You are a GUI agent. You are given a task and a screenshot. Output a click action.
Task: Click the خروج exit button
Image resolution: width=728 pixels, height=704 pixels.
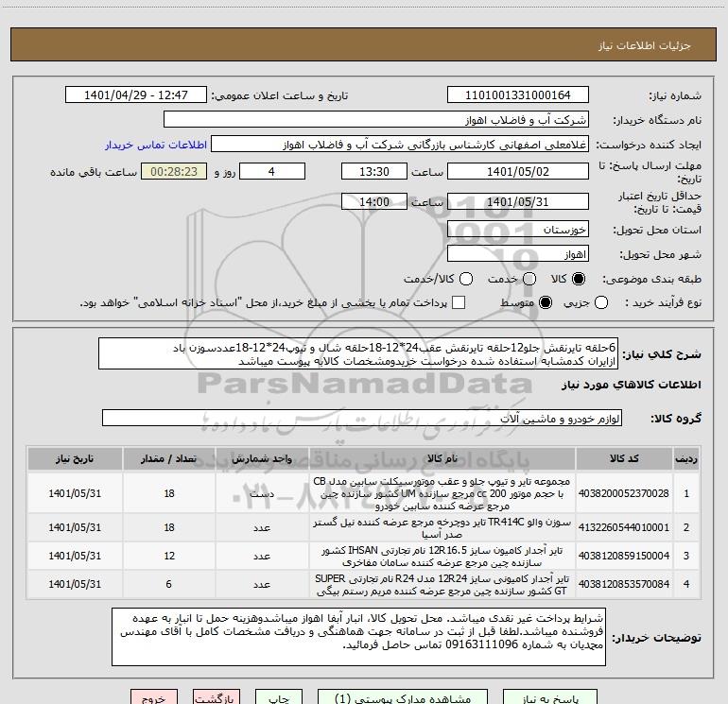click(x=154, y=697)
